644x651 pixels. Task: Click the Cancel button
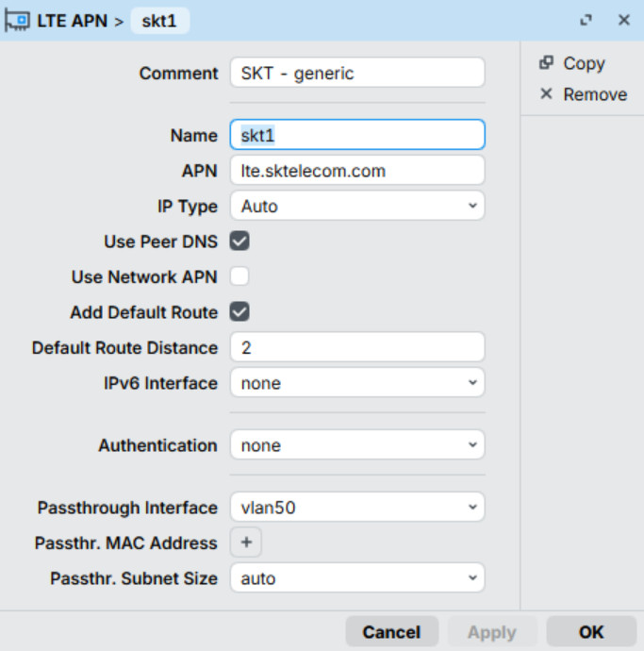pos(391,632)
